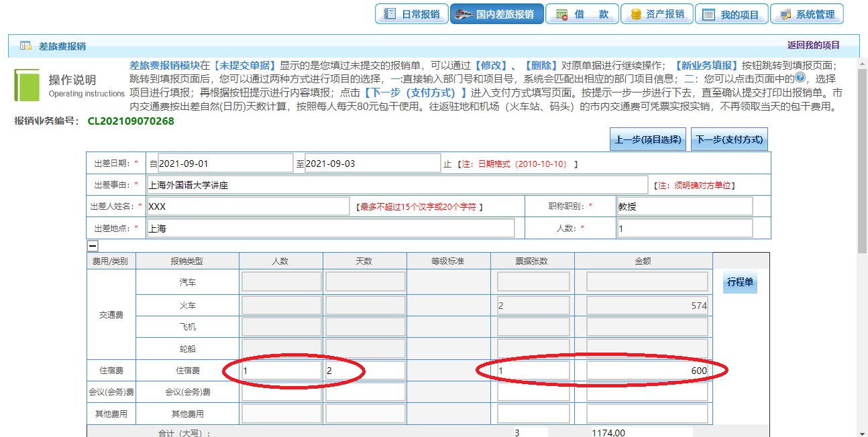Click the 住宿费 amount field showing 600

[647, 371]
